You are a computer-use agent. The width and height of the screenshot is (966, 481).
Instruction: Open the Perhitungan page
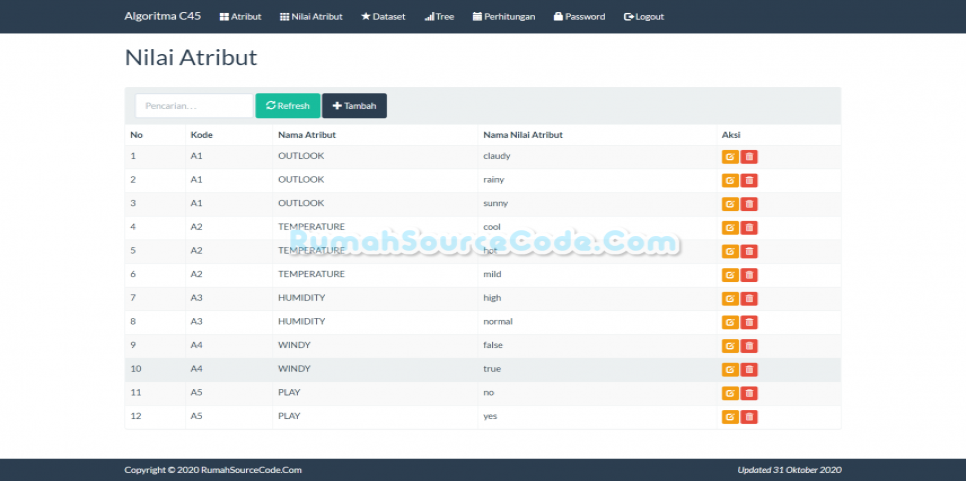tap(504, 17)
